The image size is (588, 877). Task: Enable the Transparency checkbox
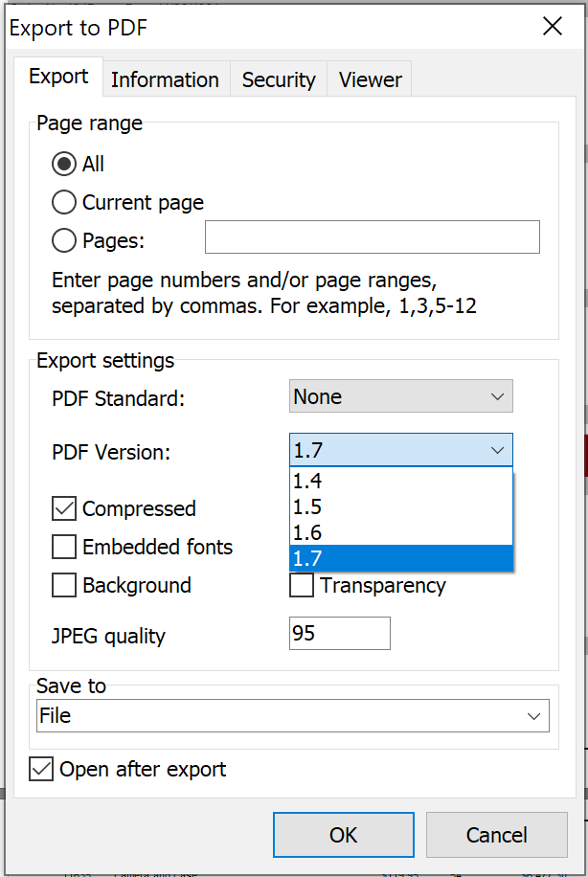[x=301, y=585]
